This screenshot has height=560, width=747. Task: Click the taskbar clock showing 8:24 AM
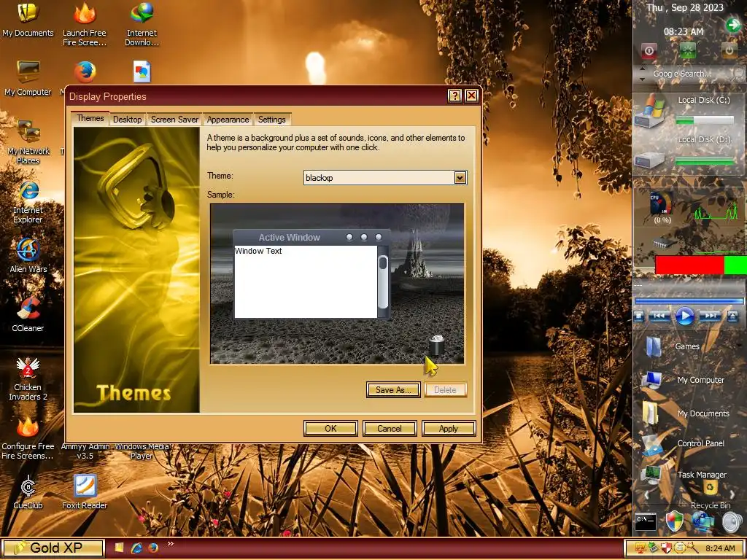pos(720,548)
